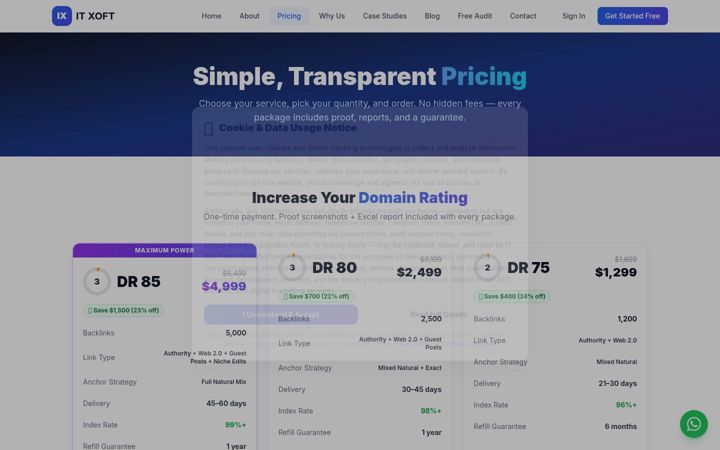Screen dimensions: 720x450
Task: Click the Save $400 (24% off) badge
Action: (512, 296)
